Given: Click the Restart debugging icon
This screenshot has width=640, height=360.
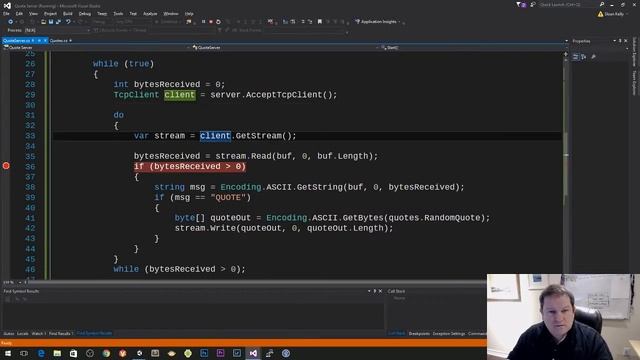Looking at the screenshot, I should (x=218, y=22).
